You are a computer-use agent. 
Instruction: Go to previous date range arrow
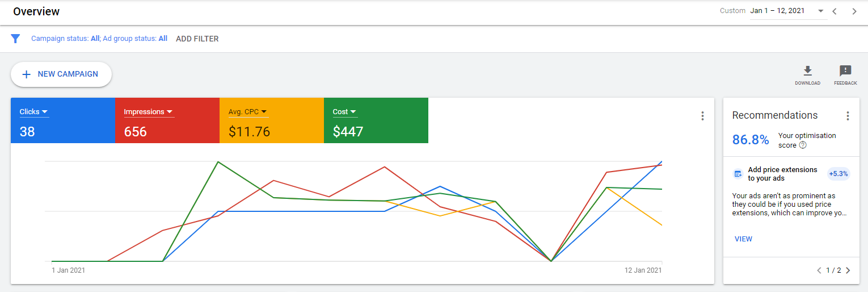(x=835, y=11)
